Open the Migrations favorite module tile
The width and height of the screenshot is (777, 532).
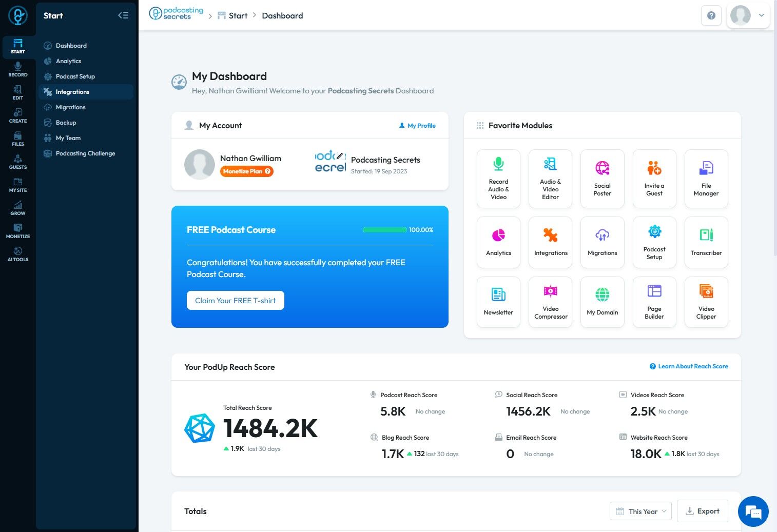603,242
